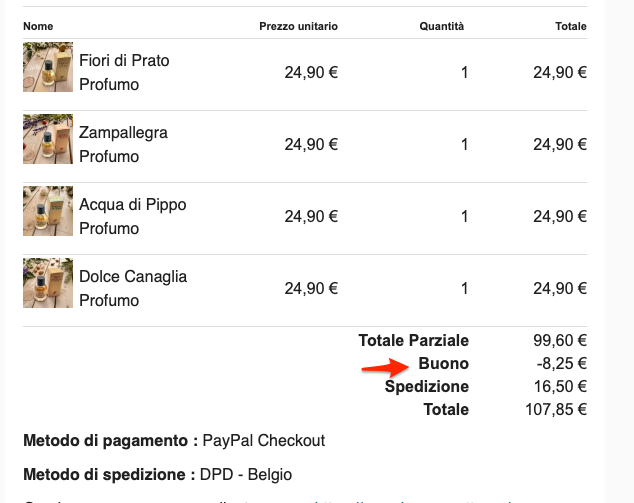Image resolution: width=634 pixels, height=503 pixels.
Task: Select the Dolce Canaglia product thumbnail
Action: (48, 283)
